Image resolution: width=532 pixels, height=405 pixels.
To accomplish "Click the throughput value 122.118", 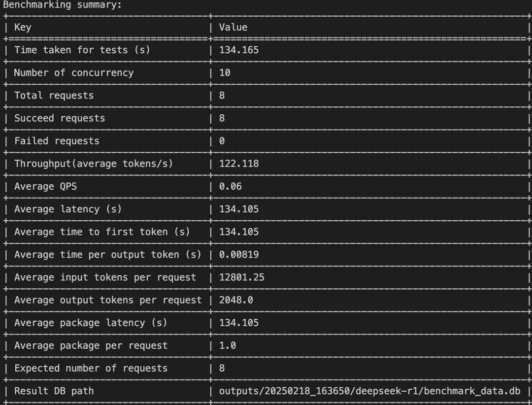I will tap(238, 164).
